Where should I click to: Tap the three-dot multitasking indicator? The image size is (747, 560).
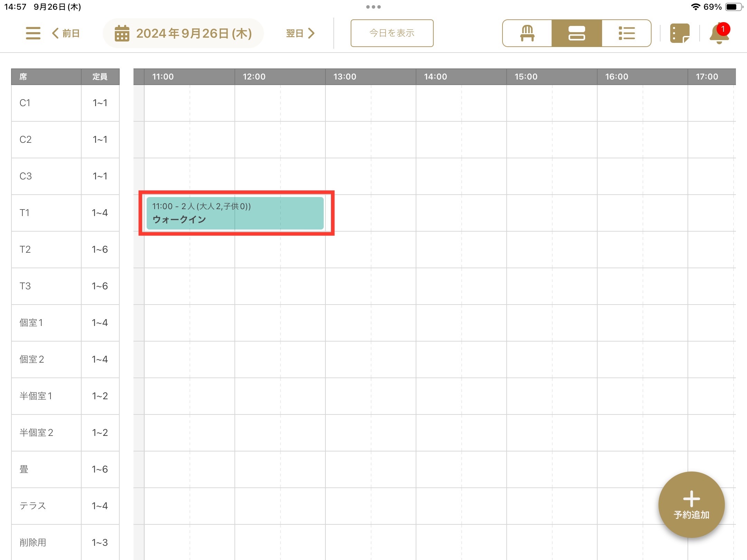(373, 7)
